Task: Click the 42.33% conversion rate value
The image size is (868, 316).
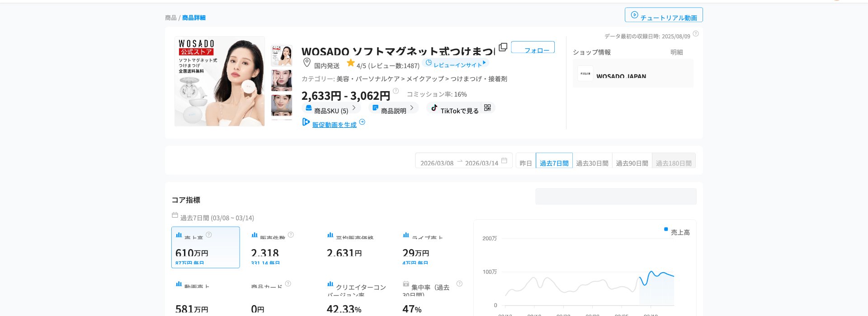Action: click(344, 309)
